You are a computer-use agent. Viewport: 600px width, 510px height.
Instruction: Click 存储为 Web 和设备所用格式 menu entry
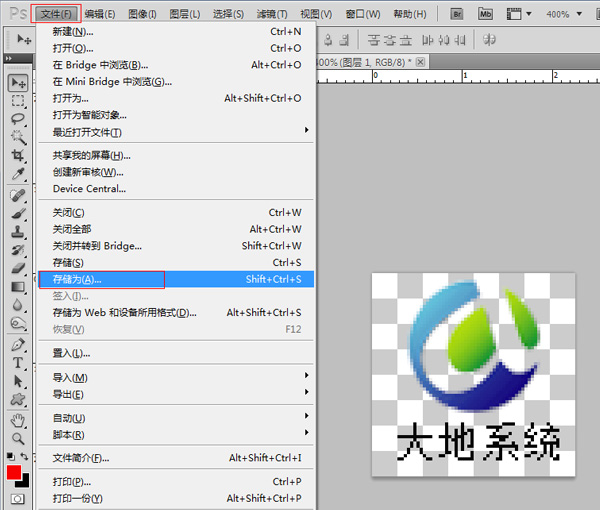coord(124,313)
